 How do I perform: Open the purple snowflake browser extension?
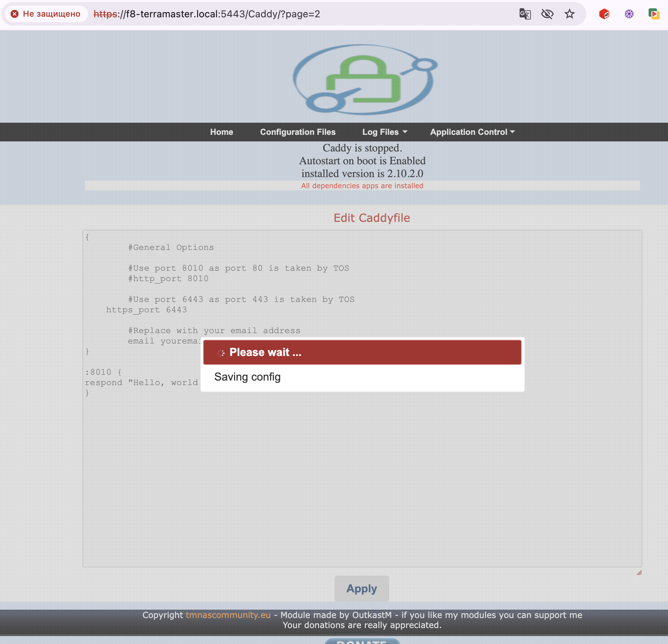[x=629, y=14]
